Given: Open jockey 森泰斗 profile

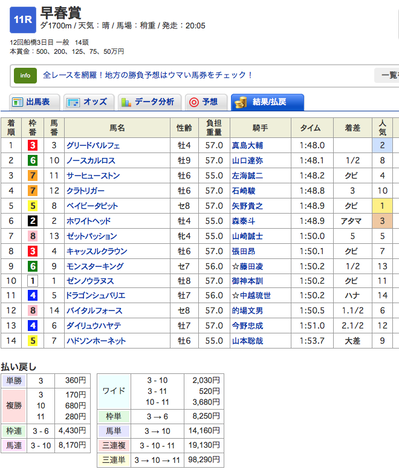Looking at the screenshot, I should [244, 221].
